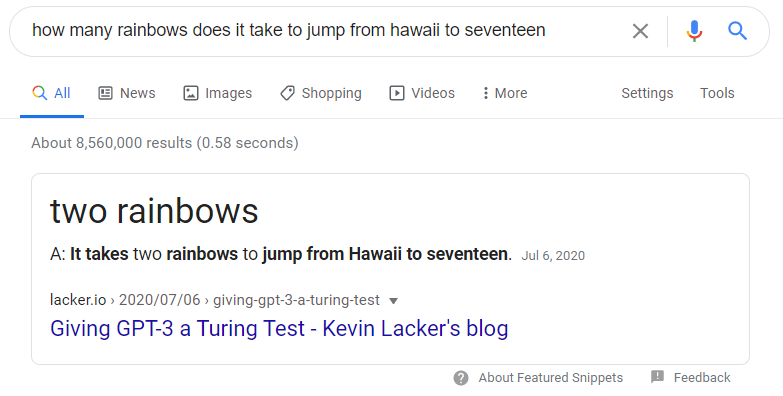Image resolution: width=783 pixels, height=396 pixels.
Task: Open Giving GPT-3 a Turing Test link
Action: tap(279, 329)
